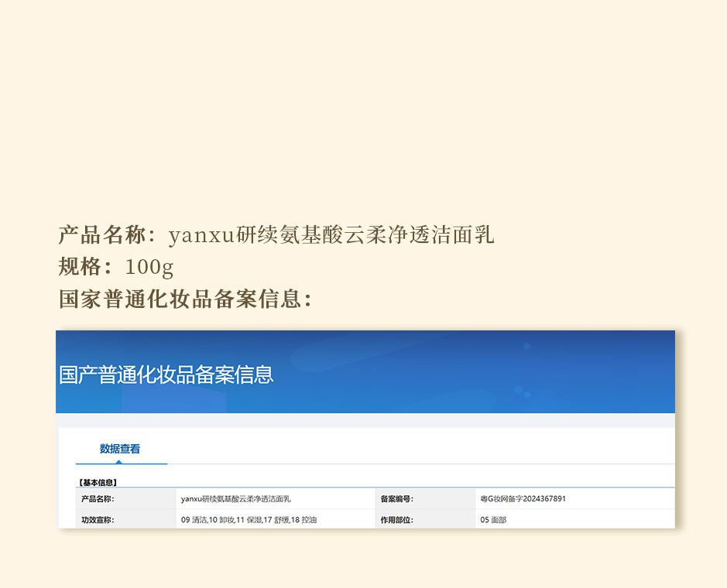Screen dimensions: 727x588
Task: Click the 备案编号 label cell
Action: point(396,499)
